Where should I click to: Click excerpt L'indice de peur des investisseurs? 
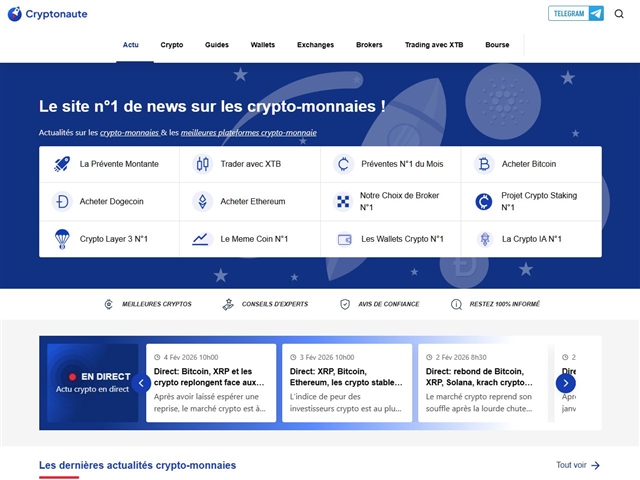click(346, 403)
